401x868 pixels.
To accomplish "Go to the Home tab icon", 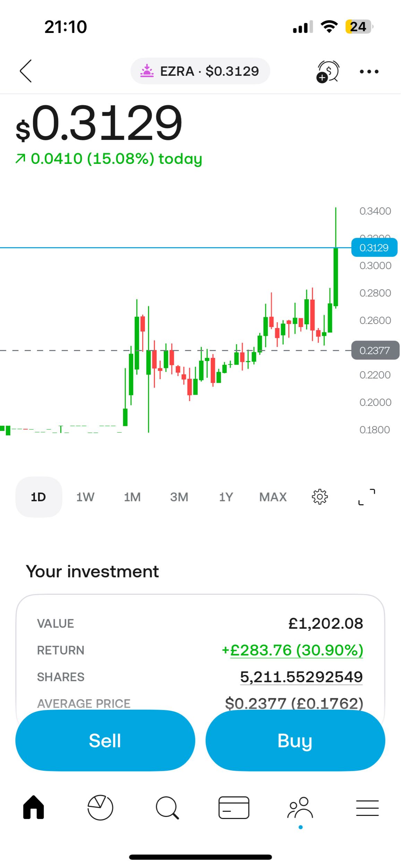I will tap(34, 807).
